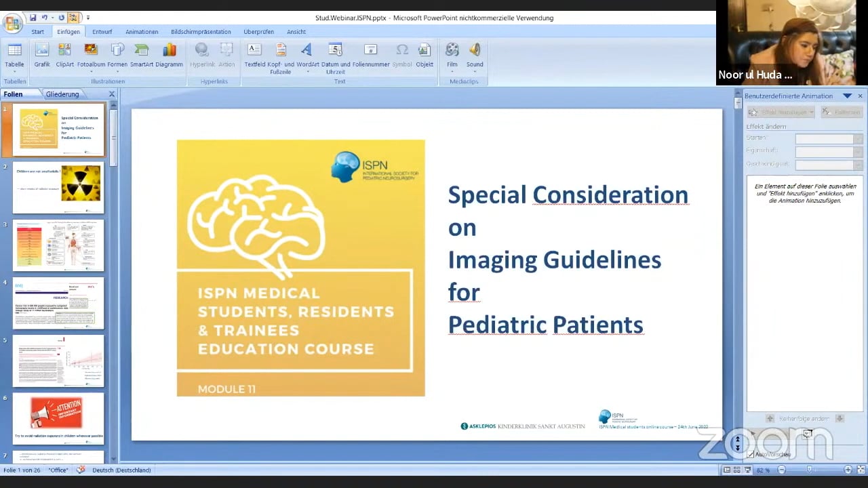Insert a Sound clip
The width and height of the screenshot is (868, 488).
tap(475, 57)
